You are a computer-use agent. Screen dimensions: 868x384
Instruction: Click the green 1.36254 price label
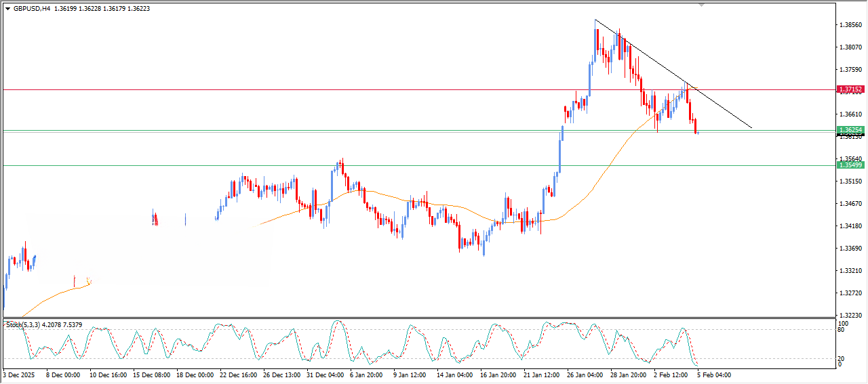tap(850, 129)
